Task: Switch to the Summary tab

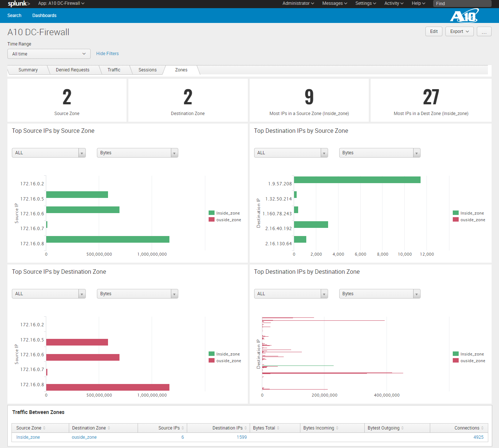Action: click(x=28, y=70)
